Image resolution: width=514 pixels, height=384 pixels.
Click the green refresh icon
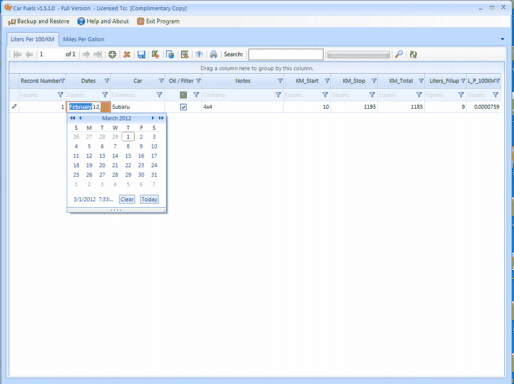pyautogui.click(x=413, y=54)
